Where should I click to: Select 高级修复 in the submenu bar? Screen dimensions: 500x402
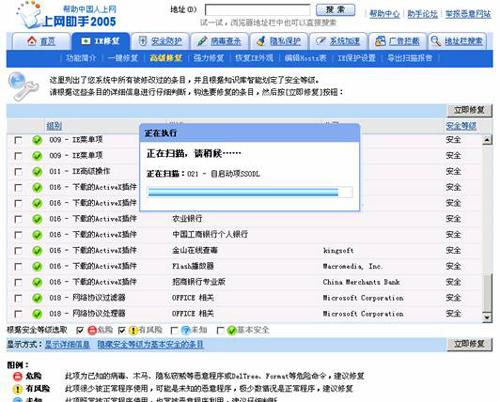pos(166,58)
